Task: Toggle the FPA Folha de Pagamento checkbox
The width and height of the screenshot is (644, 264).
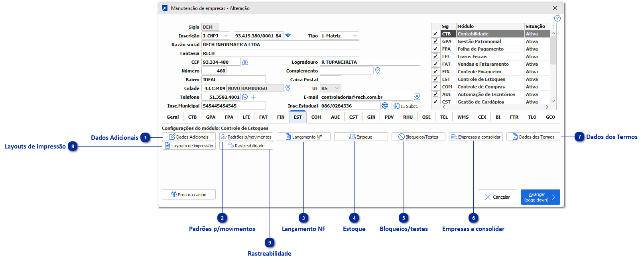Action: pos(435,49)
